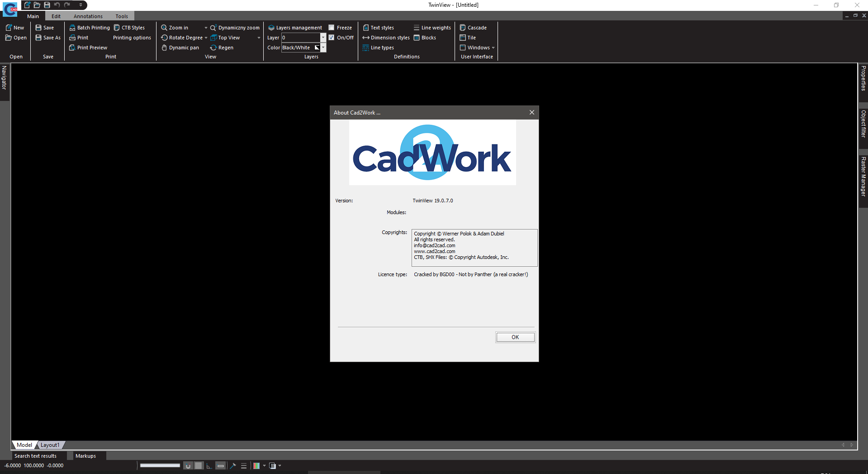This screenshot has width=868, height=474.
Task: Switch to the Tools ribbon tab
Action: coord(122,16)
